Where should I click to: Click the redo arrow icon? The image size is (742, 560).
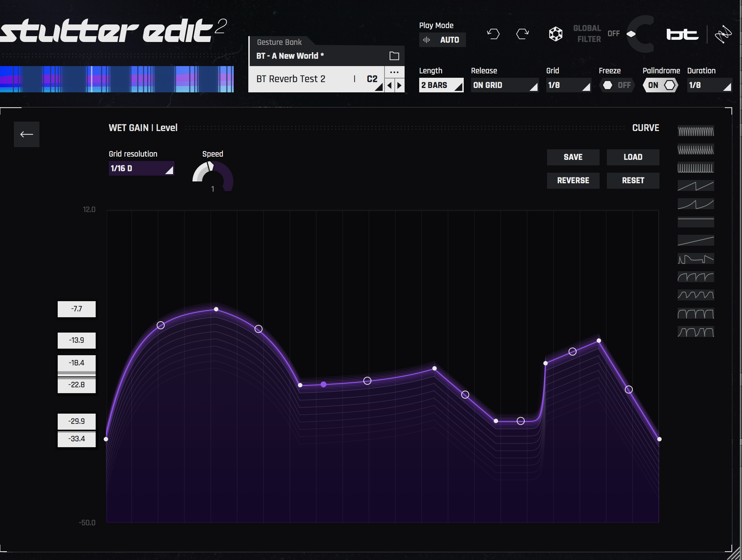pyautogui.click(x=523, y=34)
